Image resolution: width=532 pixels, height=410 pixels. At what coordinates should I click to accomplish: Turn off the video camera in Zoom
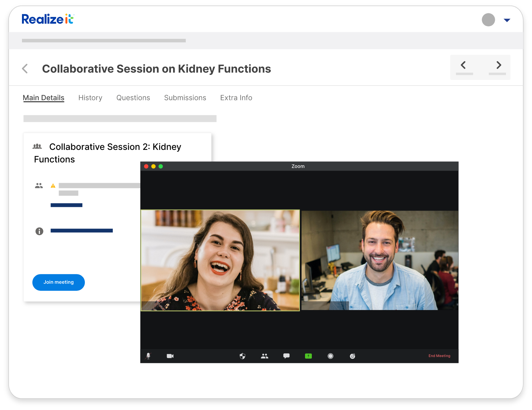170,356
